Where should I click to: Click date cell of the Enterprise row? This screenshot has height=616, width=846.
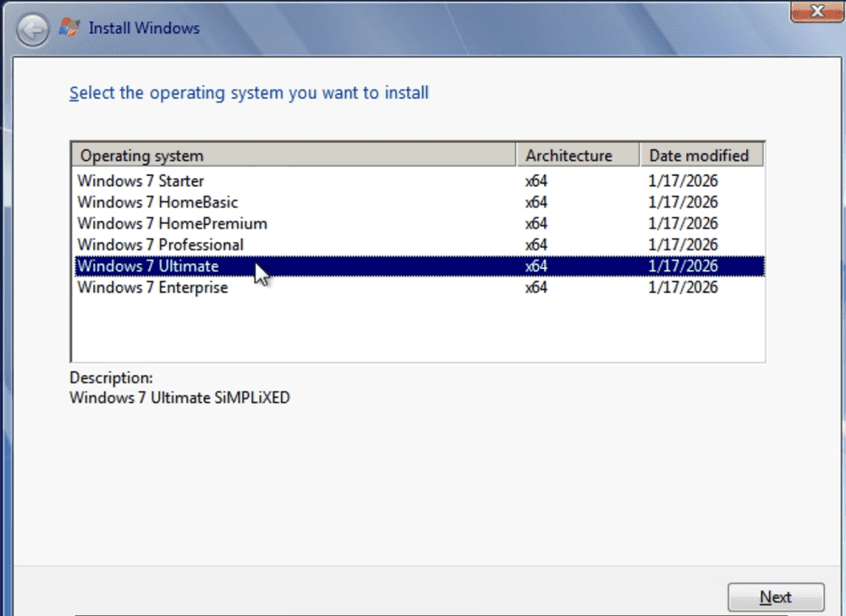pyautogui.click(x=683, y=287)
